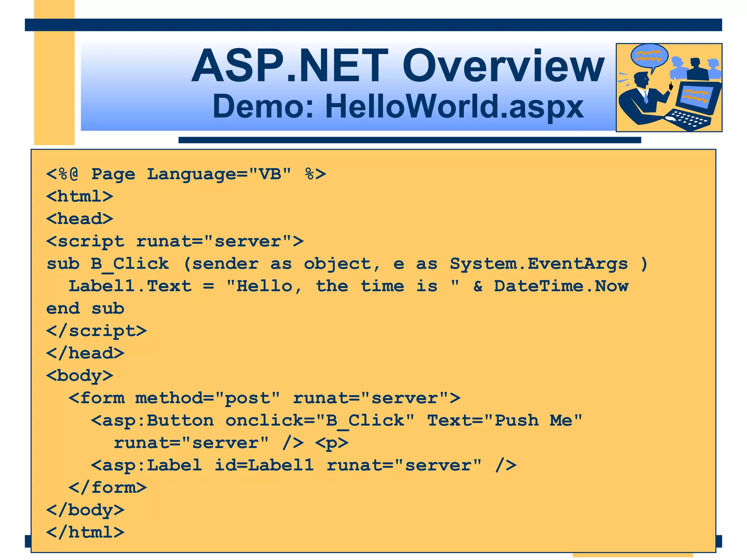
Task: Click the closing '</body>' tag line
Action: click(85, 510)
